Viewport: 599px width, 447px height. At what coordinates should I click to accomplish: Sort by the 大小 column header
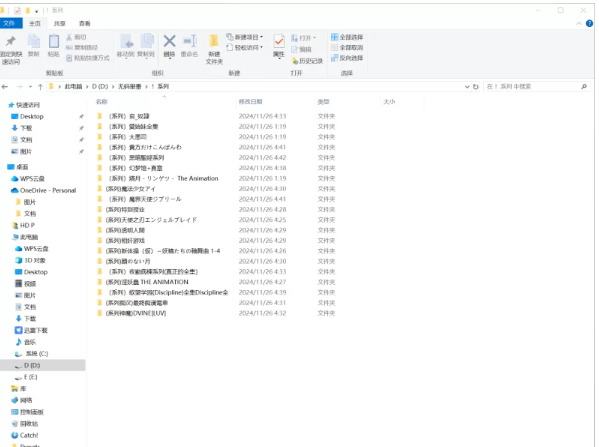(x=389, y=102)
